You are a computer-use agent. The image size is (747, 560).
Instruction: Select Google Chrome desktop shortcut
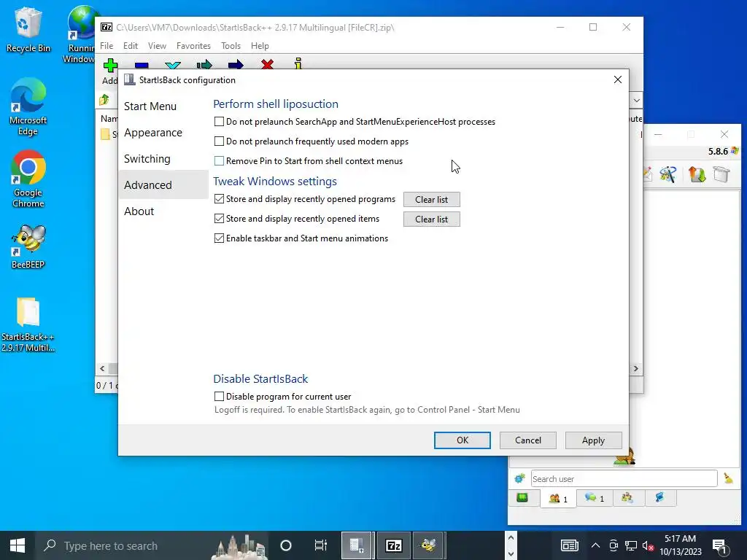tap(28, 179)
